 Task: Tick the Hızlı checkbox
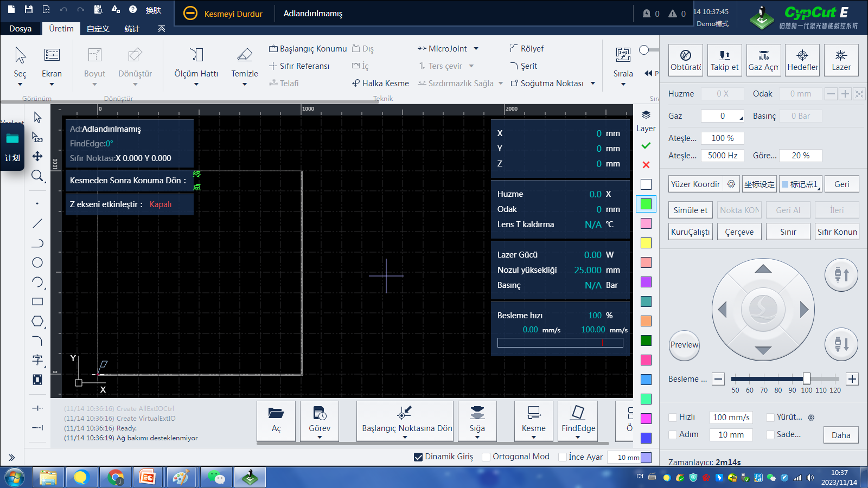673,417
